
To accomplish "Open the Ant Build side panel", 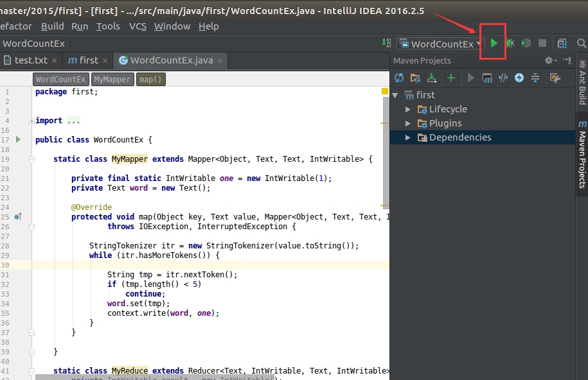I will point(582,83).
